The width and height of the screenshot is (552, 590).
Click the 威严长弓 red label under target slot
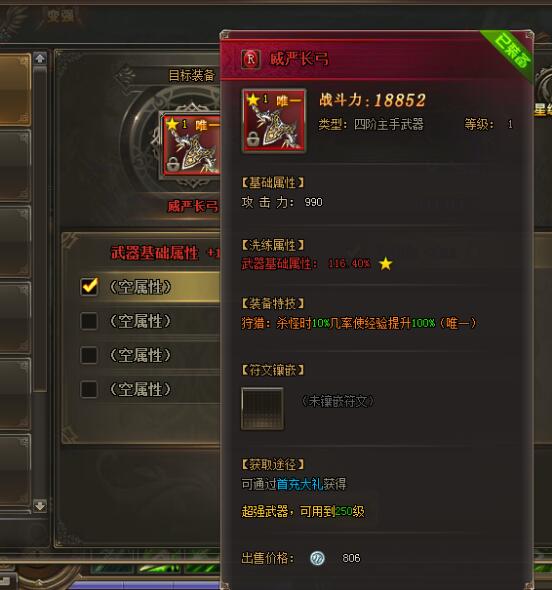[x=193, y=206]
